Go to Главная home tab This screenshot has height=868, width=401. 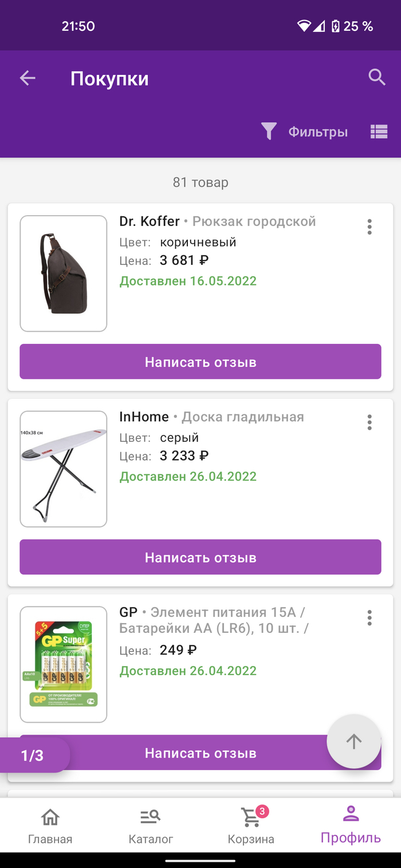[50, 827]
